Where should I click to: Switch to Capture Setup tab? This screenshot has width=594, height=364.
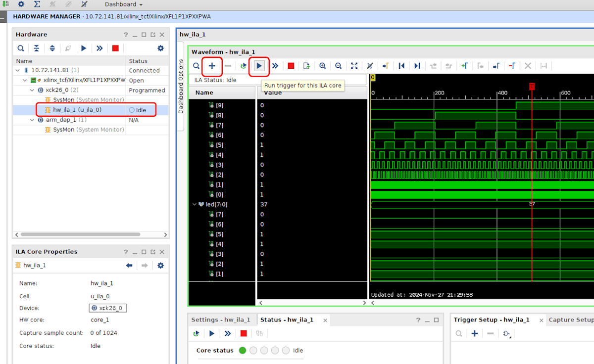[x=571, y=320]
